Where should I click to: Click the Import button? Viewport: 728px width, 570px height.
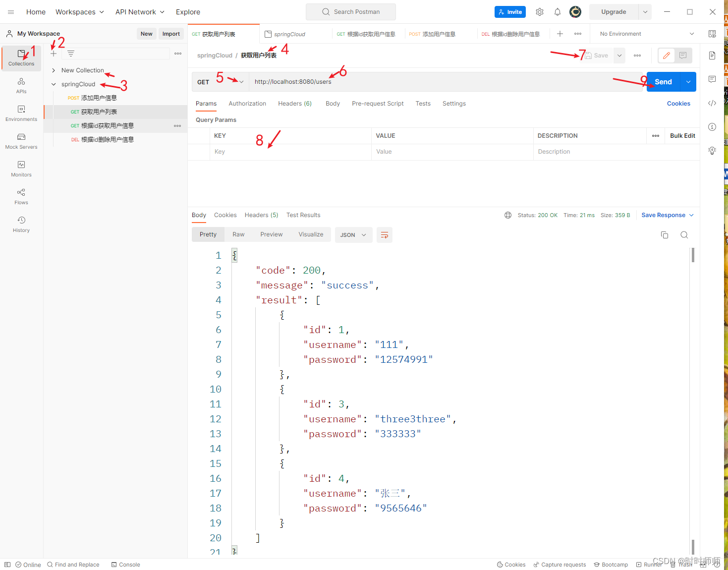pyautogui.click(x=171, y=34)
